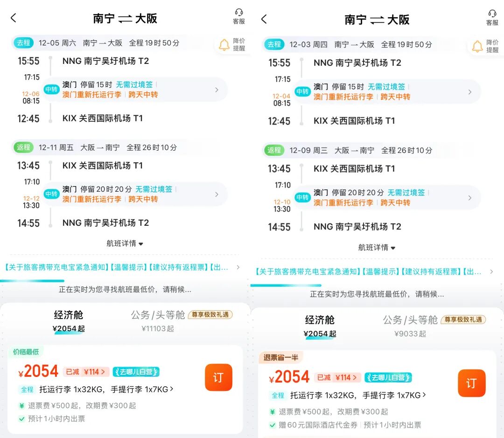Expand 航班详情 on right screen
This screenshot has width=504, height=438.
pos(377,247)
